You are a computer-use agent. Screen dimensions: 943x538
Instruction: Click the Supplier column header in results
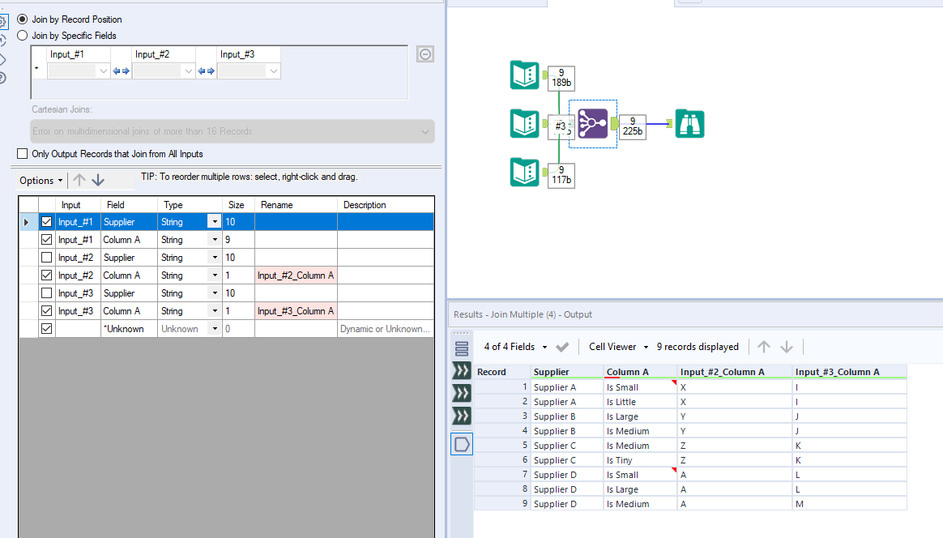point(552,372)
